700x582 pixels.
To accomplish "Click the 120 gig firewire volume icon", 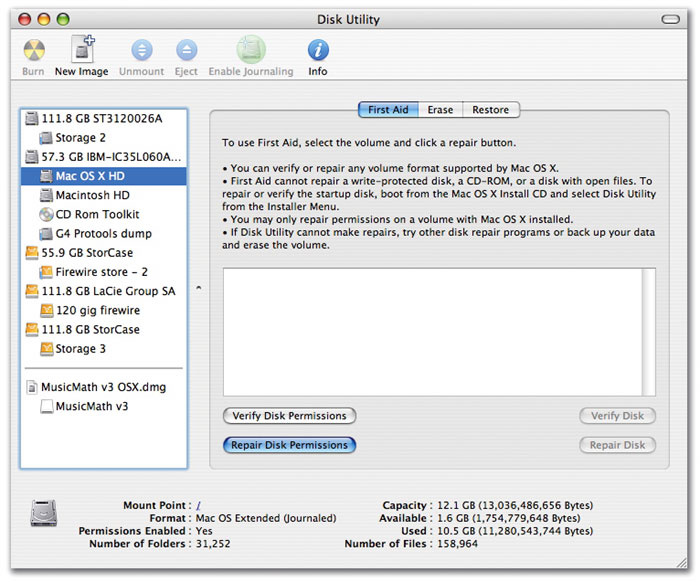I will click(46, 310).
